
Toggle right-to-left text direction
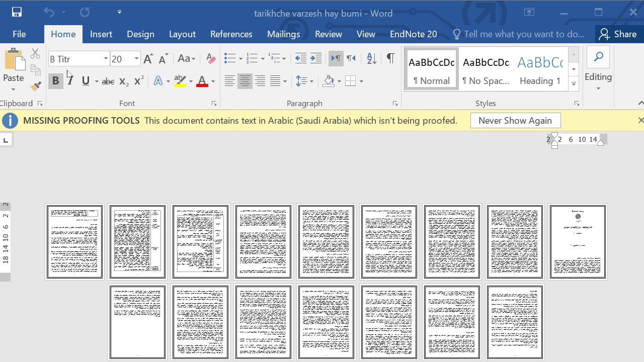(351, 59)
